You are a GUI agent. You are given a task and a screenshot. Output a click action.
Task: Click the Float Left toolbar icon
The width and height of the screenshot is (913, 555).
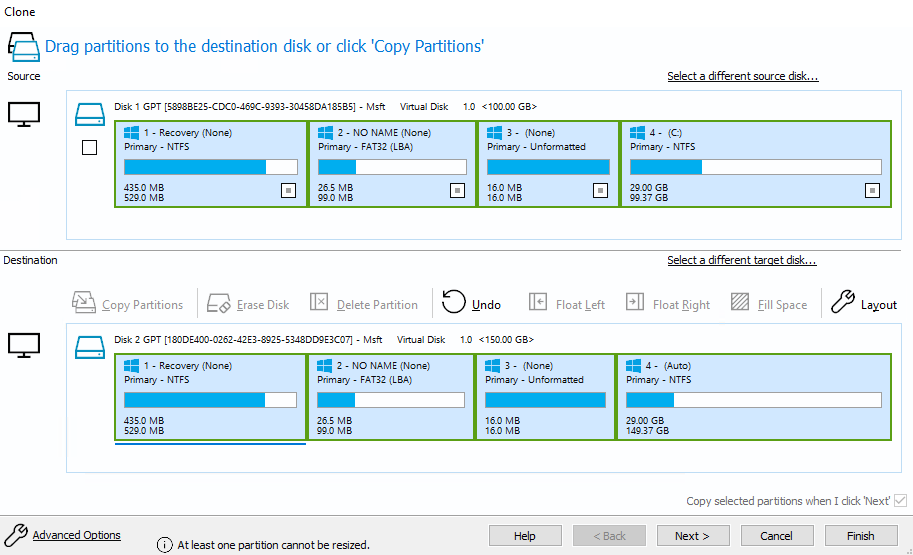(x=538, y=302)
